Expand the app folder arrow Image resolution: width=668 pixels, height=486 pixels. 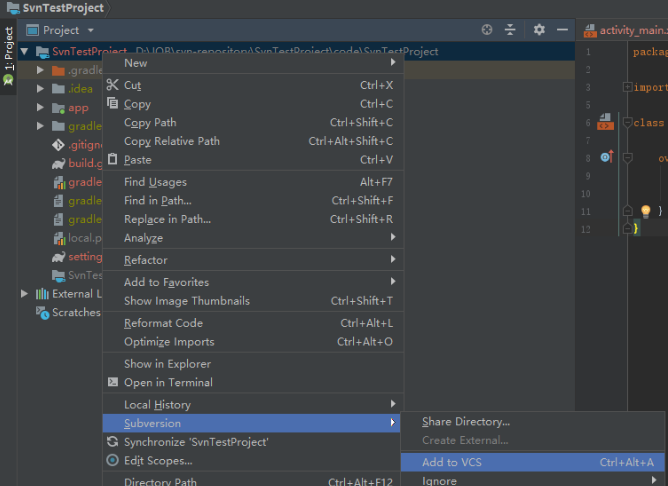40,107
